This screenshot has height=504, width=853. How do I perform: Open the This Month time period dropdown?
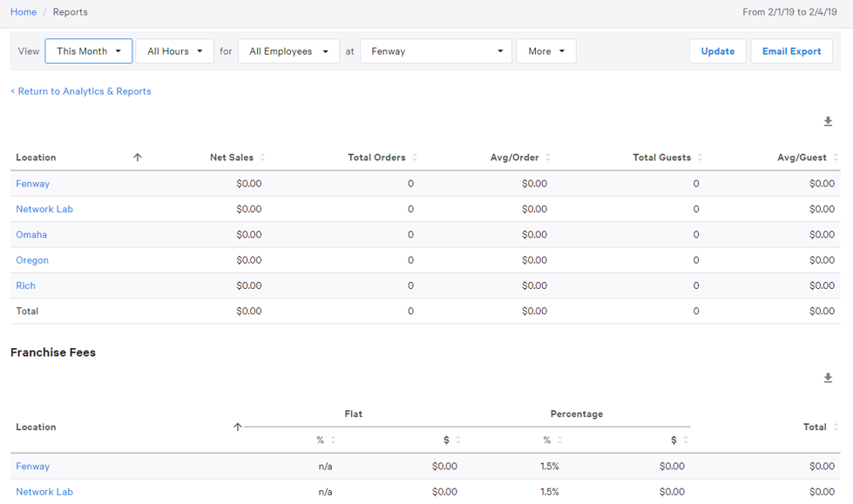[x=88, y=50]
